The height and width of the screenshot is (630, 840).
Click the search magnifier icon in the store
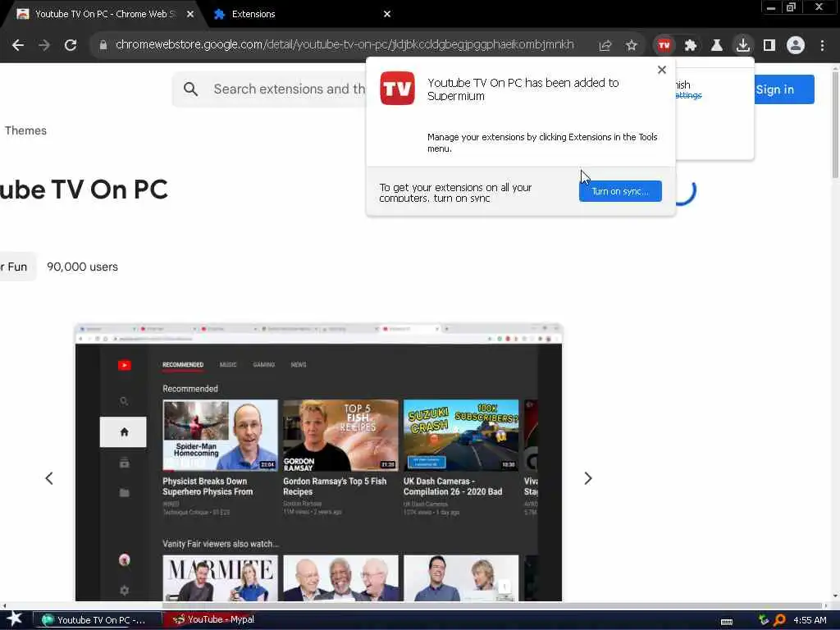190,89
